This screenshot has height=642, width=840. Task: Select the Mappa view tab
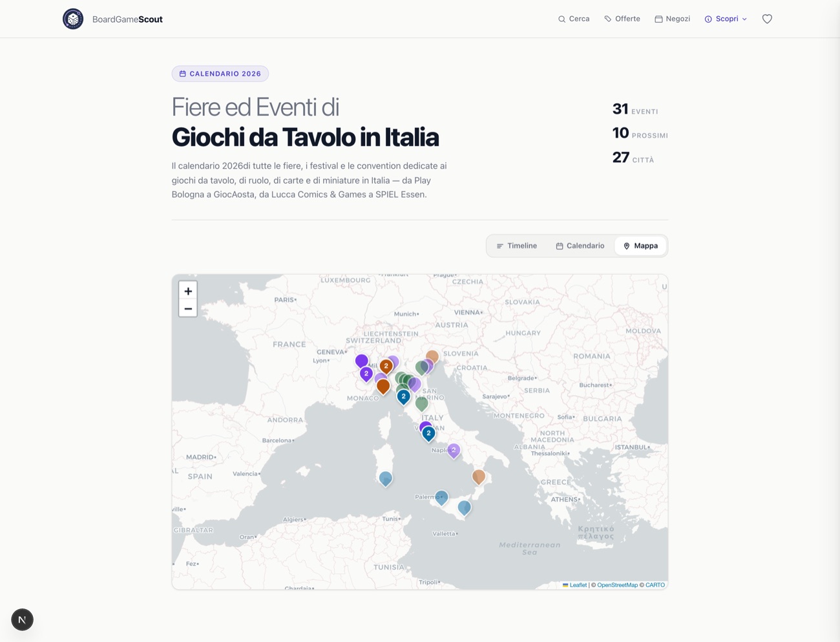tap(640, 246)
